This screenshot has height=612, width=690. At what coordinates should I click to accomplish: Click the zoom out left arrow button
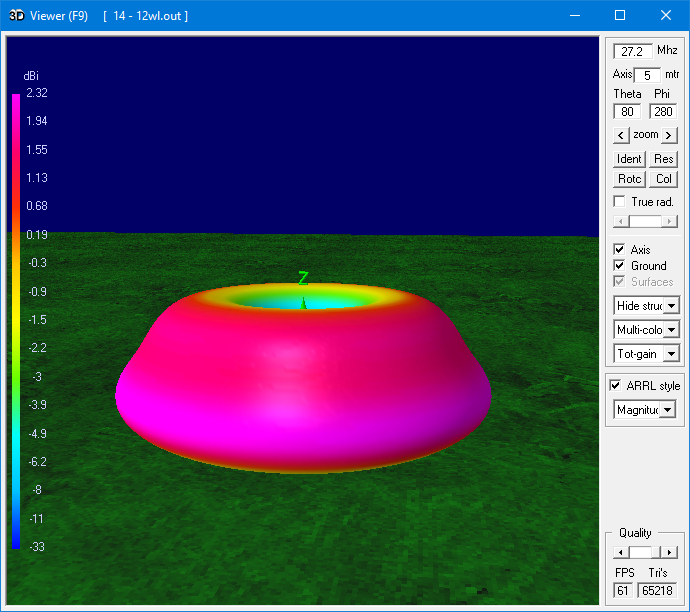point(620,135)
